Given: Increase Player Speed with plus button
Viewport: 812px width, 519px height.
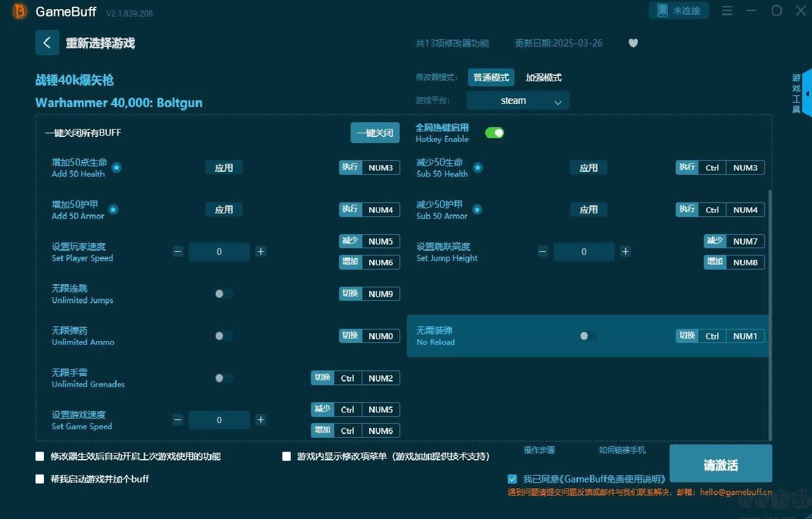Looking at the screenshot, I should pyautogui.click(x=260, y=251).
